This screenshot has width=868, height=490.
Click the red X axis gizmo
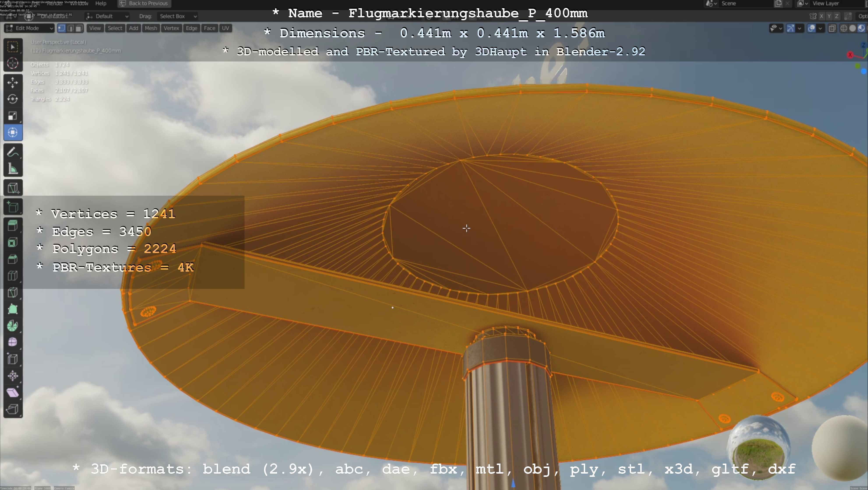click(850, 55)
